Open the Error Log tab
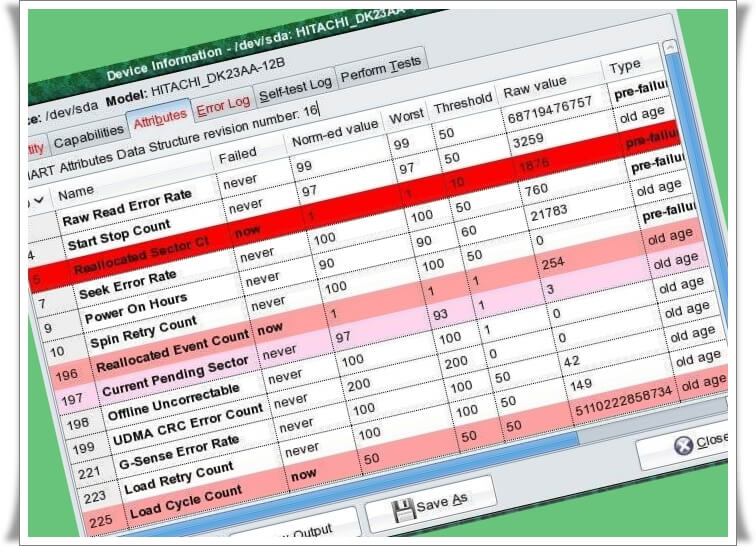Viewport: 756px width, 546px height. click(223, 106)
